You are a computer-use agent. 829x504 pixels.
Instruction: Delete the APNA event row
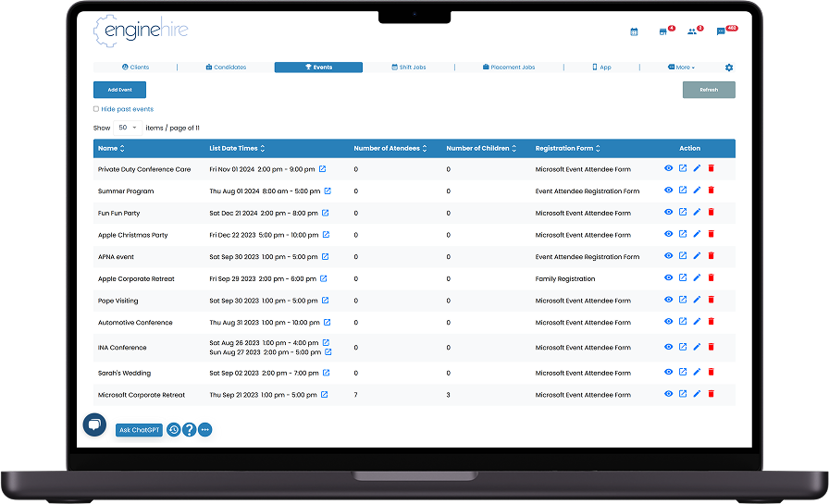[x=711, y=255]
